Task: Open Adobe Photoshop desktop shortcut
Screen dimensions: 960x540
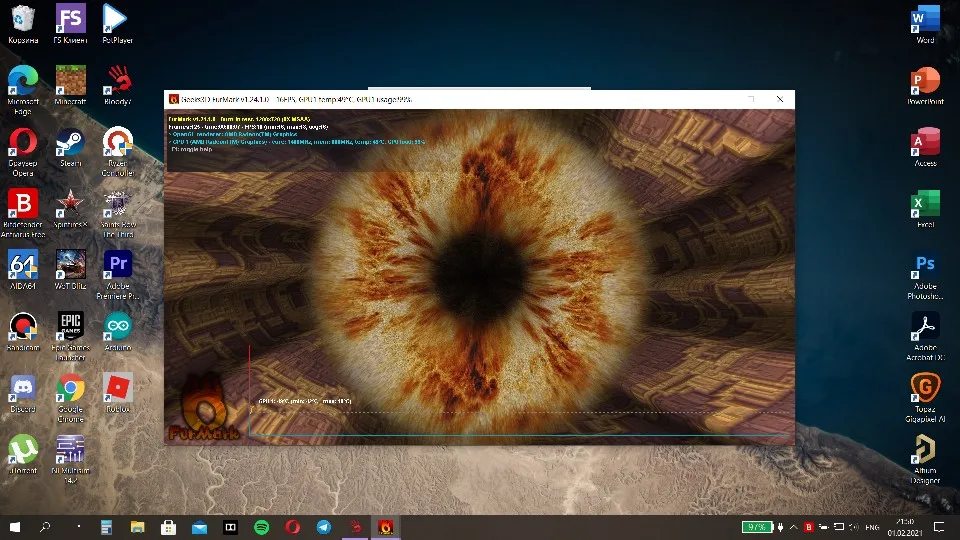Action: (925, 275)
